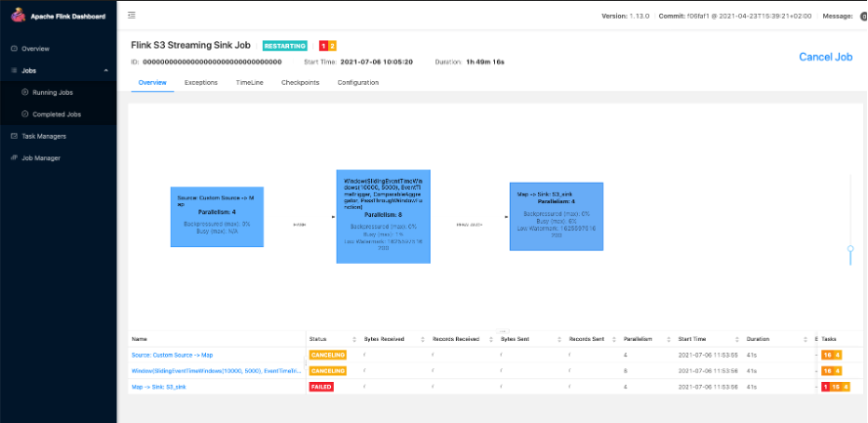
Task: Open Overview in the left sidebar
Action: coord(35,49)
